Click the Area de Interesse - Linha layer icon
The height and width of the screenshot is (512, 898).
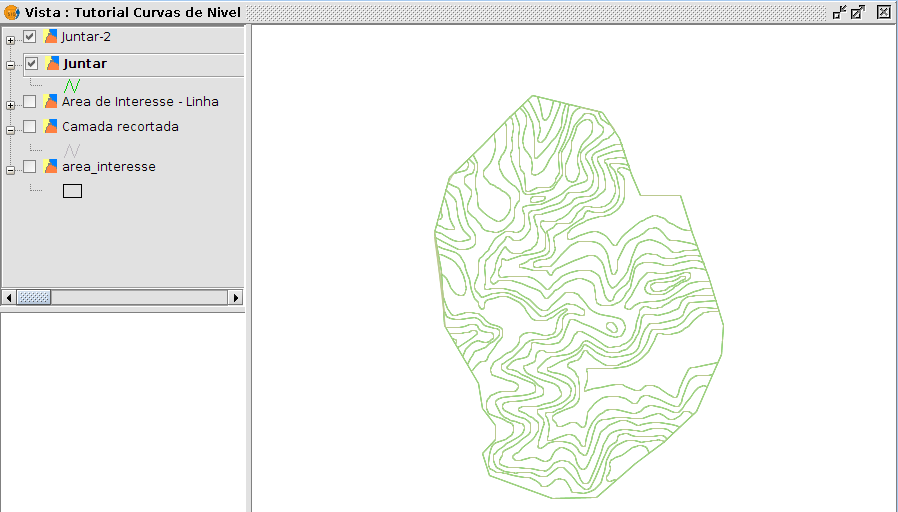click(51, 101)
